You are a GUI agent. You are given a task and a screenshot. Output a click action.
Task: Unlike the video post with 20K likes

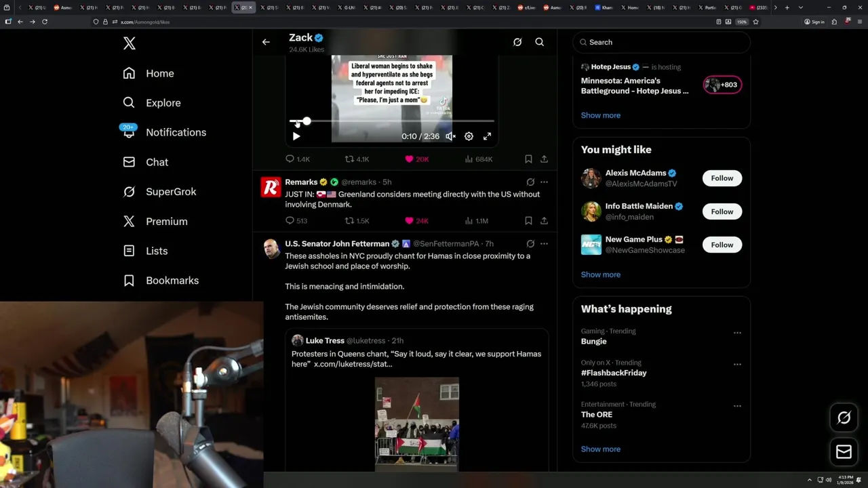pos(416,159)
